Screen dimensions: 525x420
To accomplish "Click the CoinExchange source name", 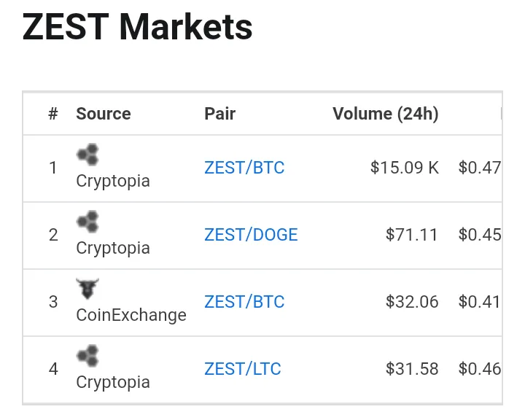I will (x=131, y=315).
